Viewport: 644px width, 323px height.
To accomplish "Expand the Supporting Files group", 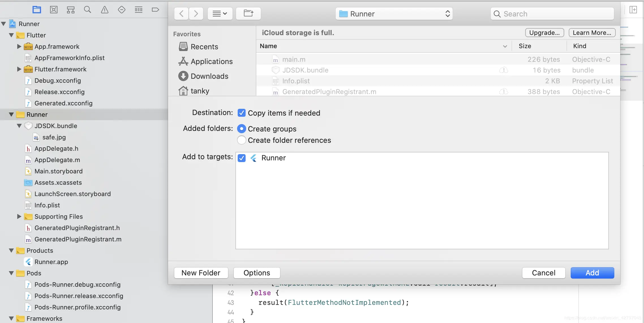I will 19,216.
